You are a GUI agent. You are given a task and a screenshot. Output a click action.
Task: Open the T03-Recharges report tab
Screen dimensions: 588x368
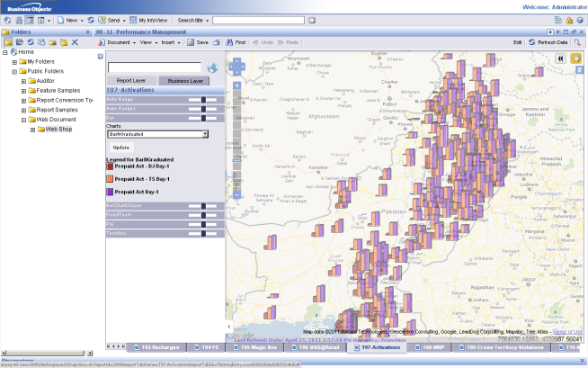156,347
